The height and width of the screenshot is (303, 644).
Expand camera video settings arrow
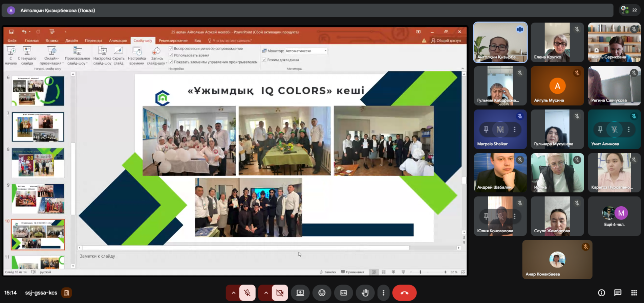pos(266,293)
